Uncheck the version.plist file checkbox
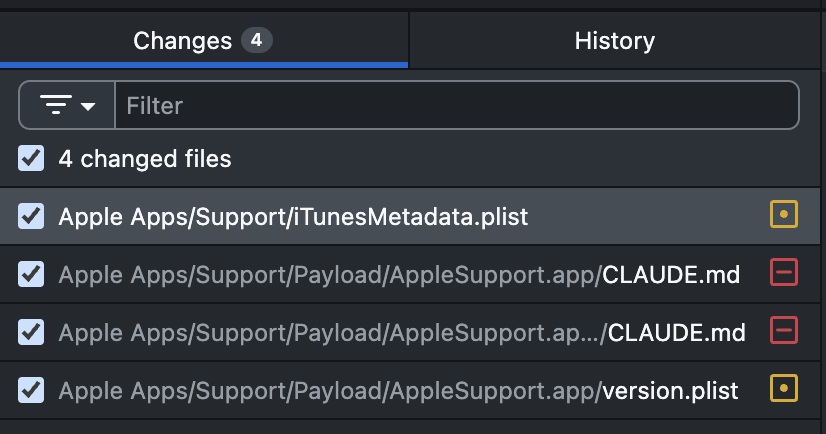 pos(31,390)
